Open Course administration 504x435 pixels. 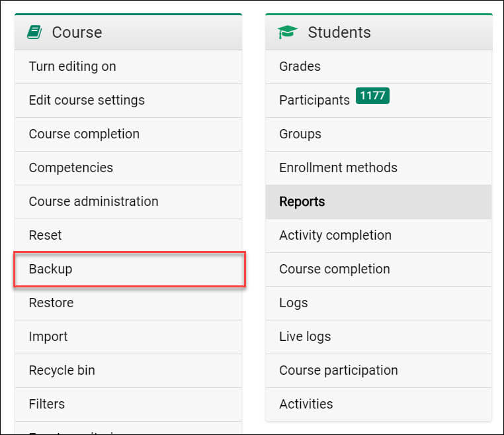click(x=128, y=202)
